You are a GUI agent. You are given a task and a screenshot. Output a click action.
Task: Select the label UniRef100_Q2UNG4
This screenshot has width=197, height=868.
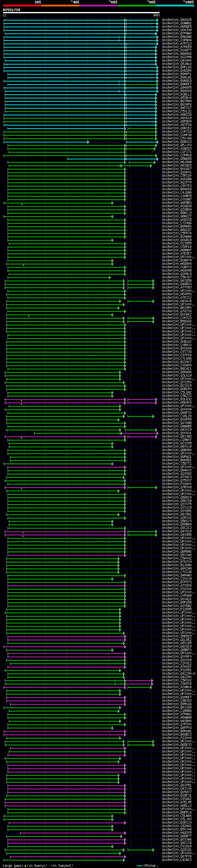click(177, 210)
